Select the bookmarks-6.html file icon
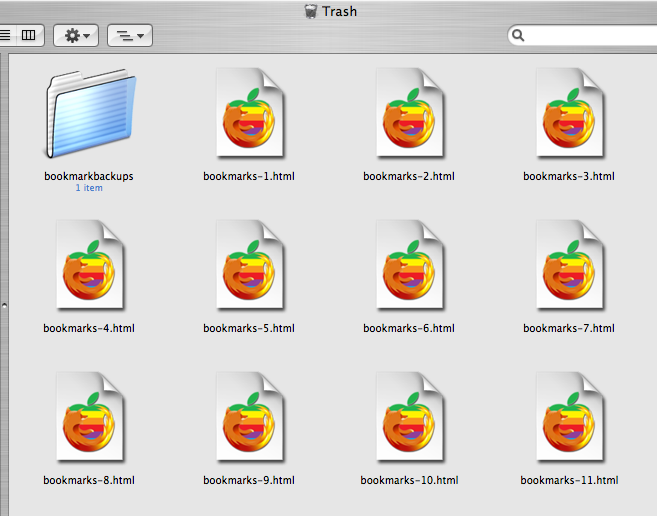657x516 pixels. 410,265
